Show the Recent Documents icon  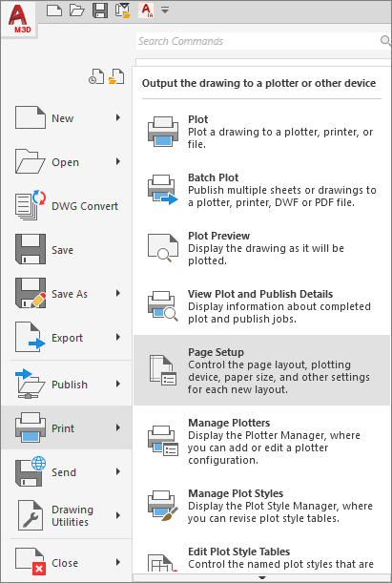tap(96, 76)
